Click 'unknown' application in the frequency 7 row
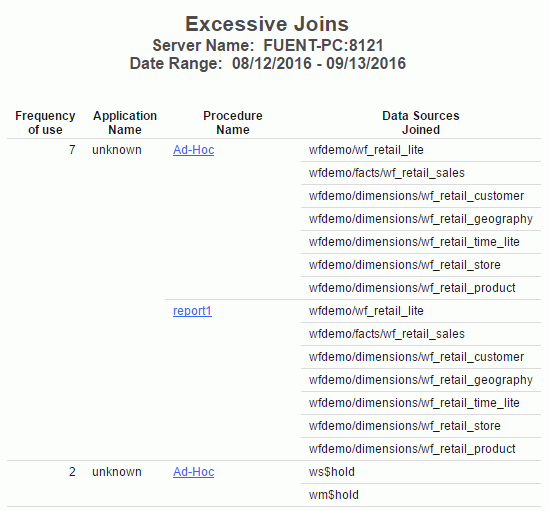Screen dimensions: 549x511 [x=117, y=150]
